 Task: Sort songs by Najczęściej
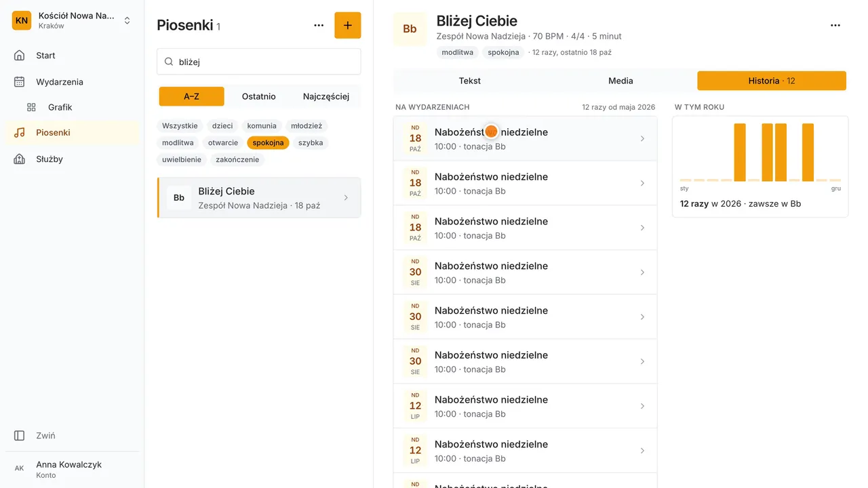coord(326,96)
